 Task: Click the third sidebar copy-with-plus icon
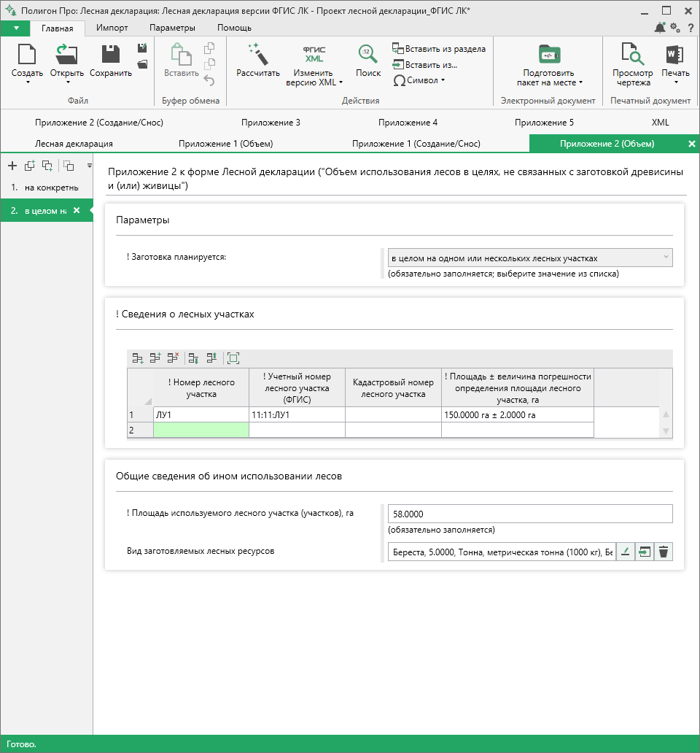coord(47,166)
